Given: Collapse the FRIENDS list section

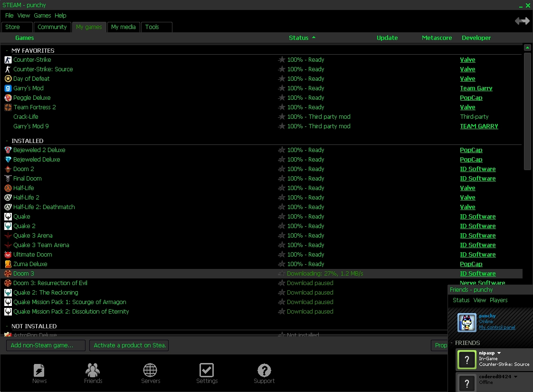Looking at the screenshot, I should coord(451,343).
